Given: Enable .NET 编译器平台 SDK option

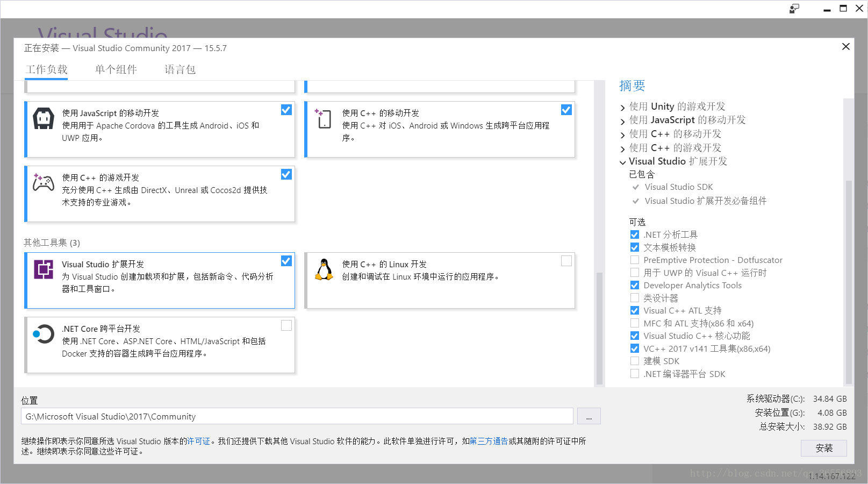Looking at the screenshot, I should click(x=635, y=374).
